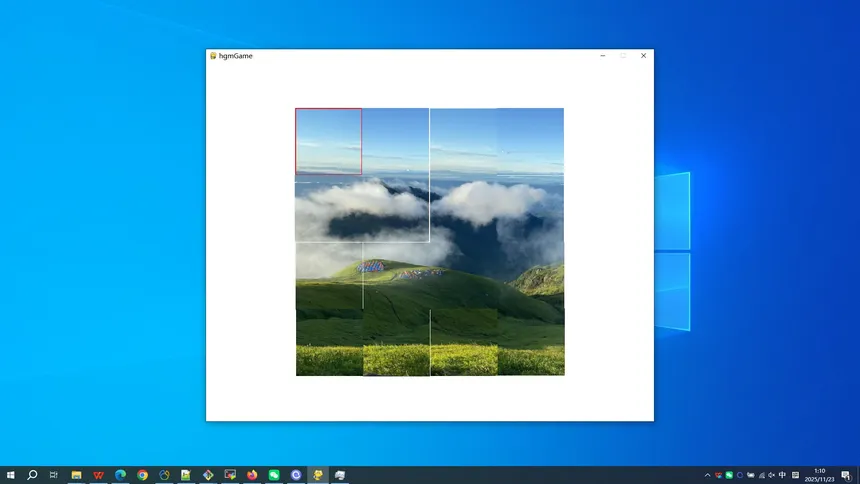Open Microsoft Edge from taskbar
The height and width of the screenshot is (484, 860).
tap(120, 475)
